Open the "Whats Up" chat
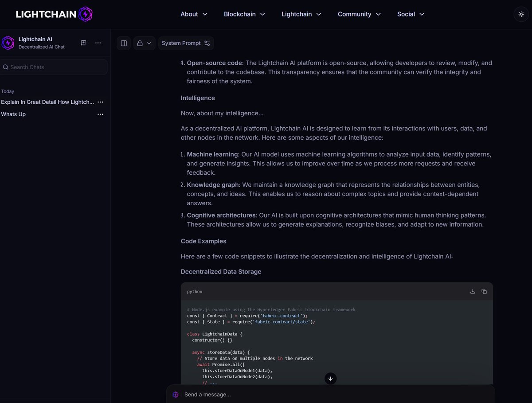 click(13, 114)
